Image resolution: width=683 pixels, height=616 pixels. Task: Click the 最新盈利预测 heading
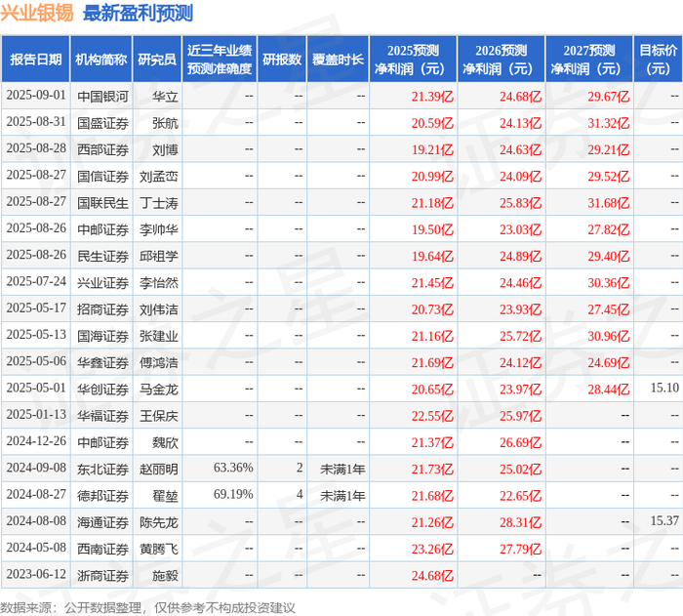(138, 13)
